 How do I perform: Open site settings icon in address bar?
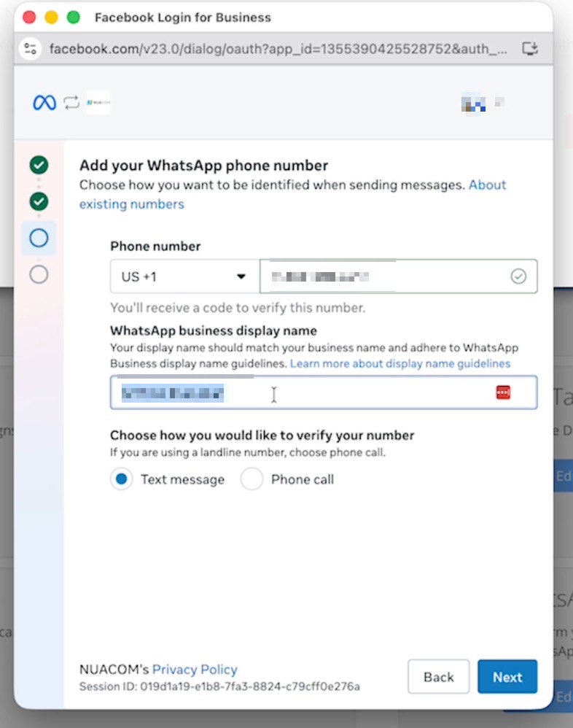click(x=30, y=49)
